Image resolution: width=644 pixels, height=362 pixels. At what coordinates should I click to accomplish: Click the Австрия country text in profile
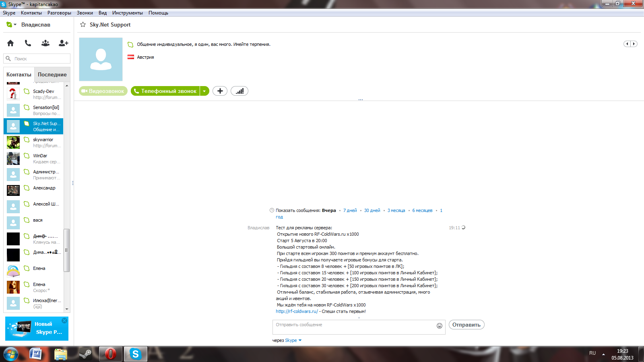[x=145, y=57]
